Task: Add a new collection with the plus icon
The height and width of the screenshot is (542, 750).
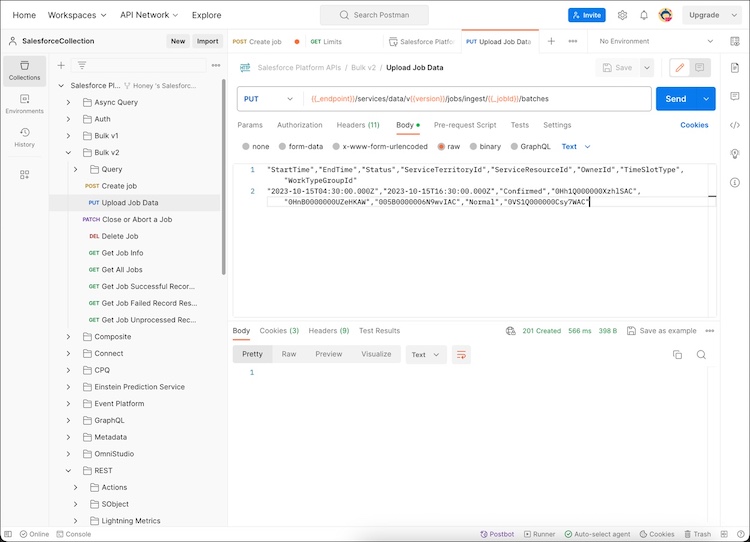Action: [61, 65]
